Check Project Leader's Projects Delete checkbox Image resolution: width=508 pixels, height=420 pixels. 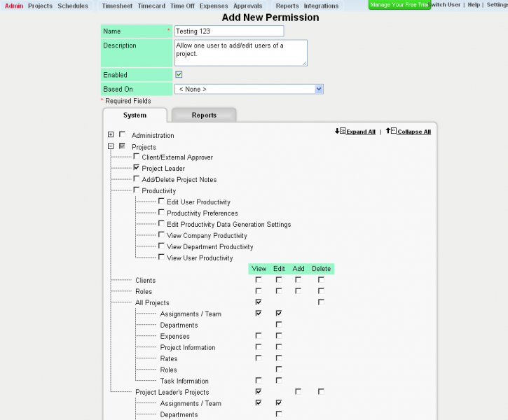point(321,391)
